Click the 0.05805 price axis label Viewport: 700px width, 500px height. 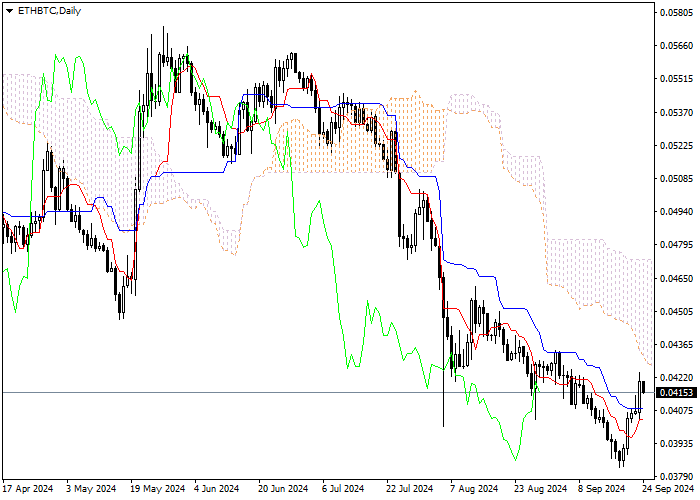tap(676, 12)
